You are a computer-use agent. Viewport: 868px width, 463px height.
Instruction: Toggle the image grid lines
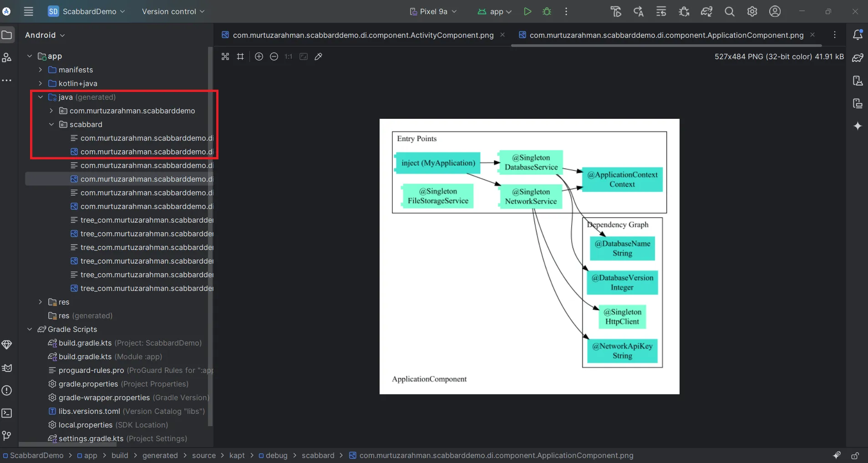click(240, 56)
